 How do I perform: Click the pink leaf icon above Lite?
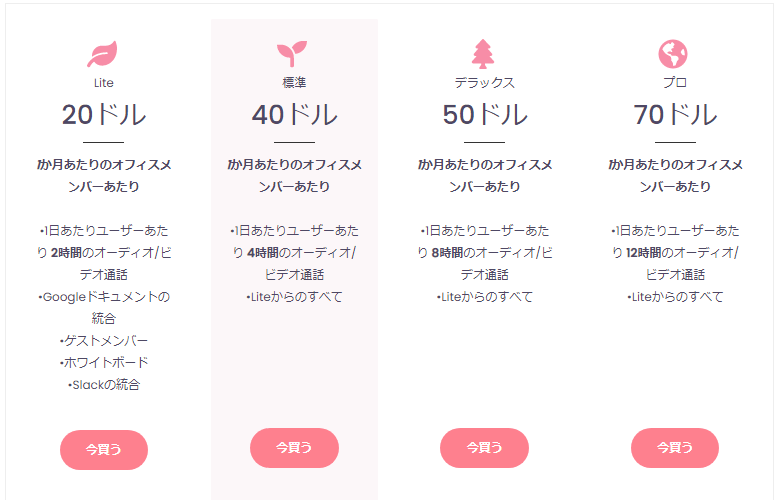pos(103,54)
